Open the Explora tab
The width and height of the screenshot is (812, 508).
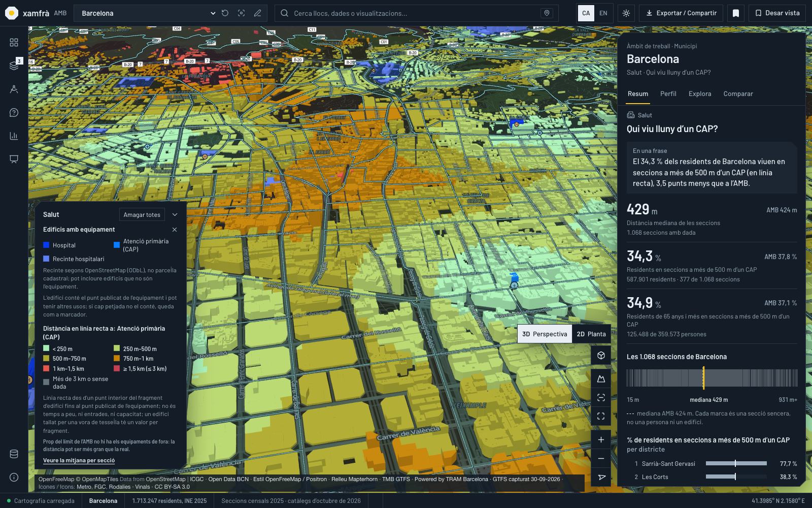pos(700,93)
